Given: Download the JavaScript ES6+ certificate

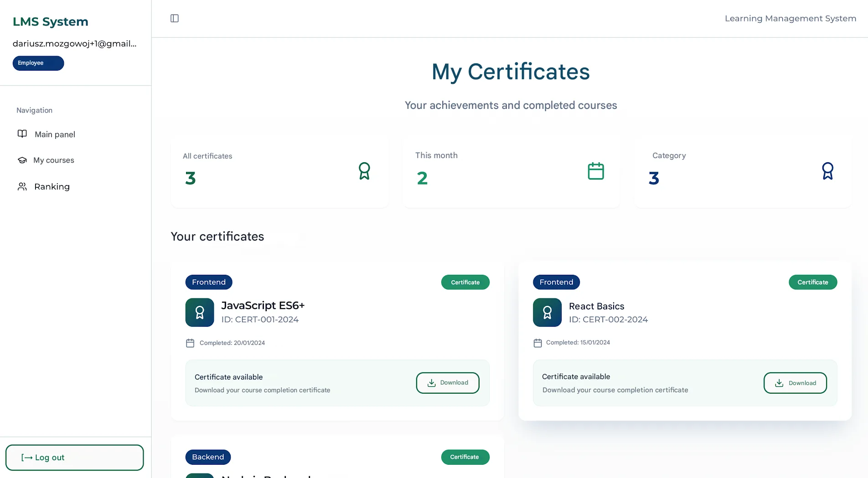Looking at the screenshot, I should tap(447, 383).
